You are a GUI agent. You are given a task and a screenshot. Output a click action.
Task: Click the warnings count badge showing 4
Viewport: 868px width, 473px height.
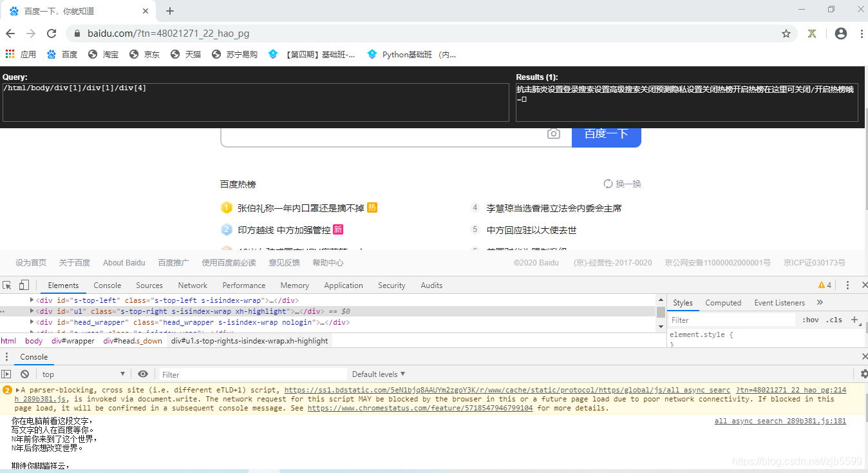point(825,285)
